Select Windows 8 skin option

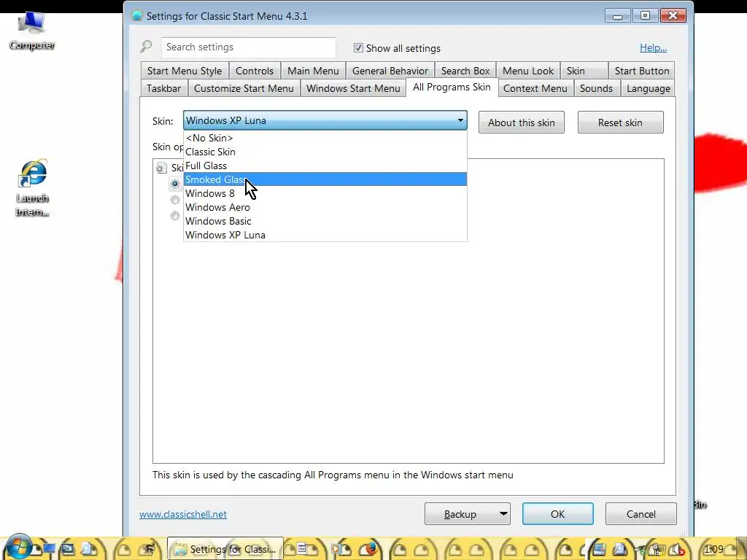coord(325,193)
